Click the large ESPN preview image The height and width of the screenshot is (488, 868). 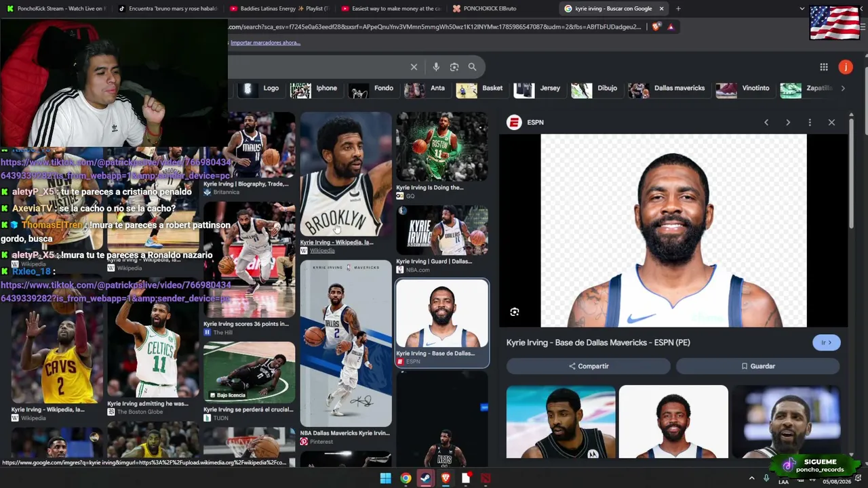673,230
